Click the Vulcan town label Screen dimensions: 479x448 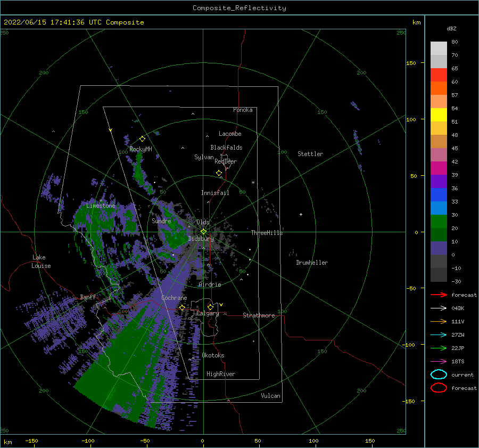[x=270, y=396]
